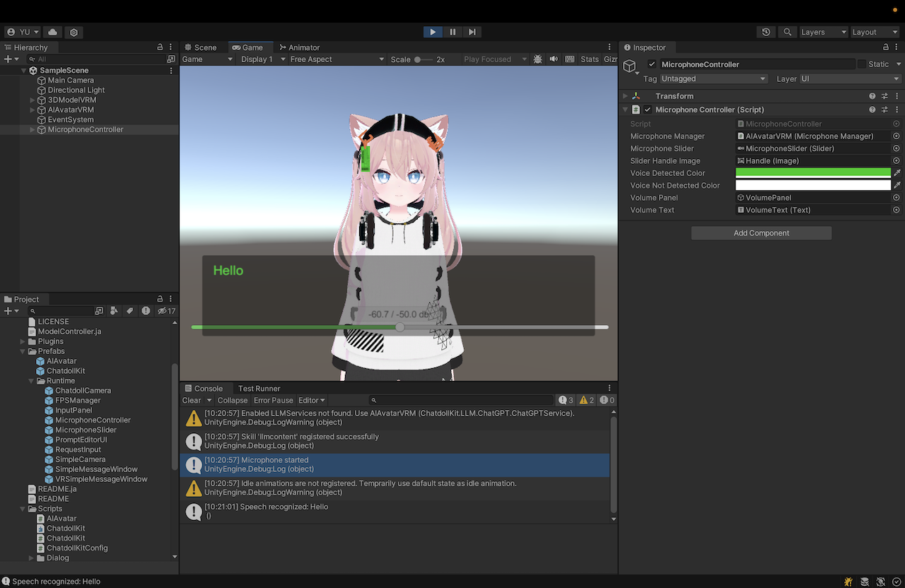Open Undo History icon in toolbar

tap(766, 32)
